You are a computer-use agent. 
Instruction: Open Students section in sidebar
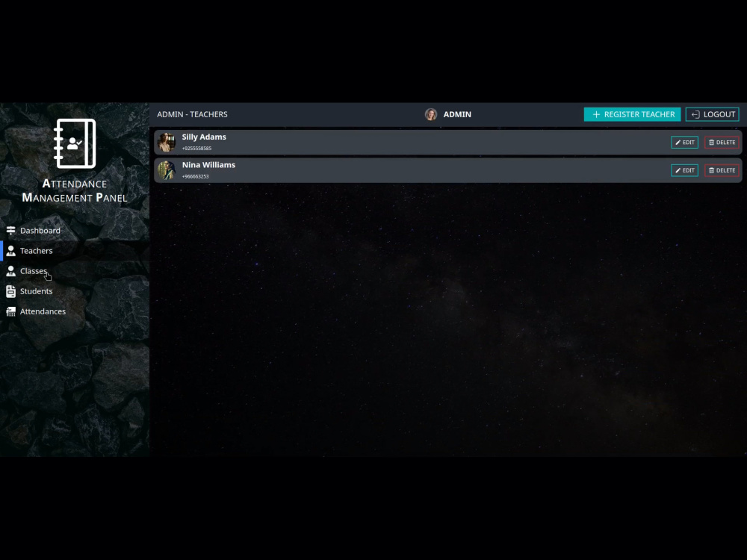pos(75,291)
